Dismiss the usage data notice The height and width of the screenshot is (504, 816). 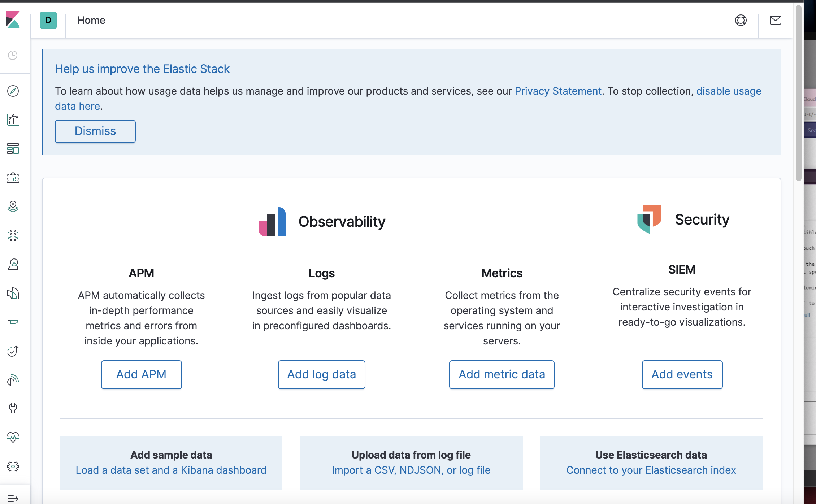95,131
